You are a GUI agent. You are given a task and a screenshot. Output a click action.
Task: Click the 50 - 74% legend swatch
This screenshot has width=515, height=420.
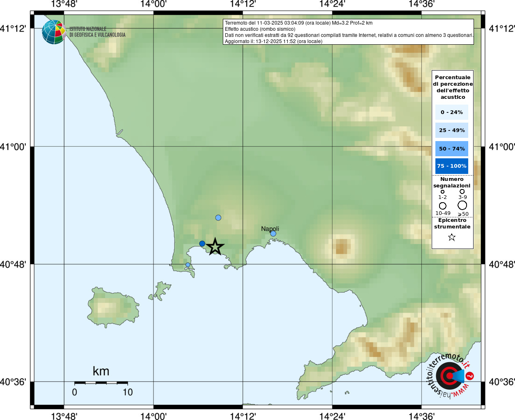451,148
